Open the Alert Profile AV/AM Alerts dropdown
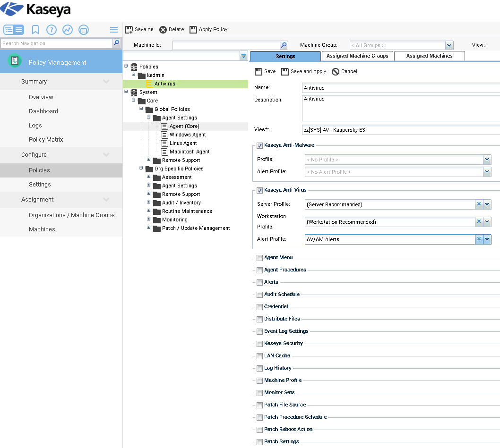Viewport: 500px width, 448px height. click(487, 239)
